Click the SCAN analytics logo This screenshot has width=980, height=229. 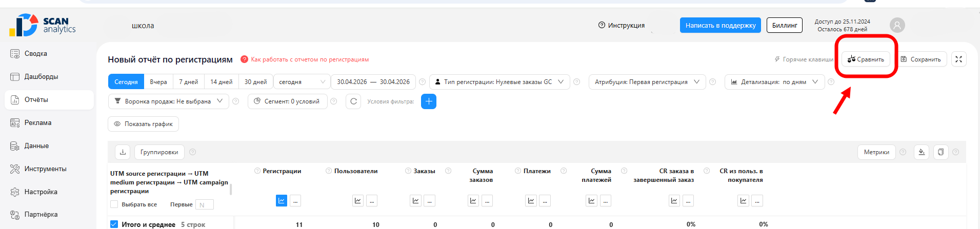43,25
